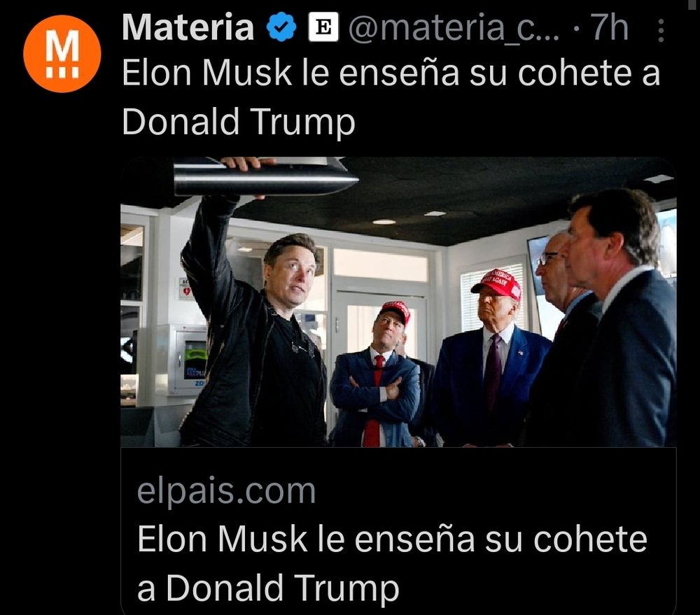Image resolution: width=700 pixels, height=615 pixels.
Task: Click the black-and-white E affiliate badge
Action: pos(323,27)
